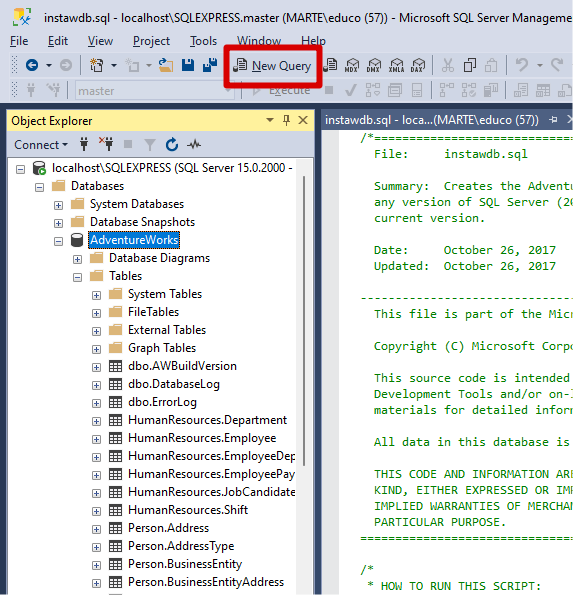Screen dimensions: 573x595
Task: Select the HumanResources.Employee table
Action: click(202, 438)
